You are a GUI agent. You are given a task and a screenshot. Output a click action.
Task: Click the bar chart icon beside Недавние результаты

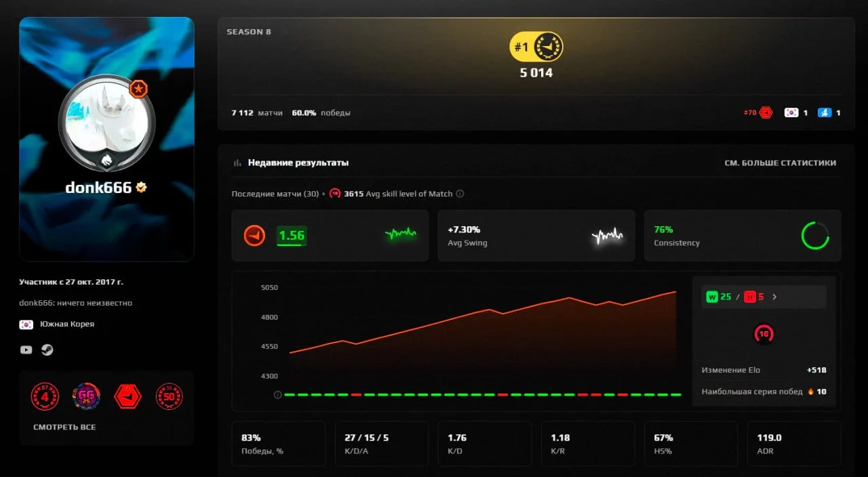pos(237,163)
